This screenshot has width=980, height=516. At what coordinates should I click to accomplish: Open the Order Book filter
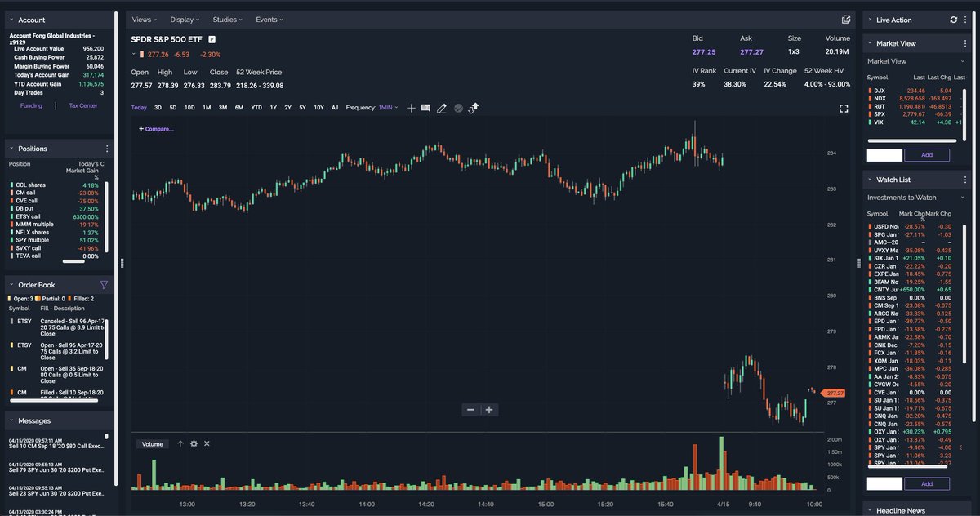(x=104, y=285)
